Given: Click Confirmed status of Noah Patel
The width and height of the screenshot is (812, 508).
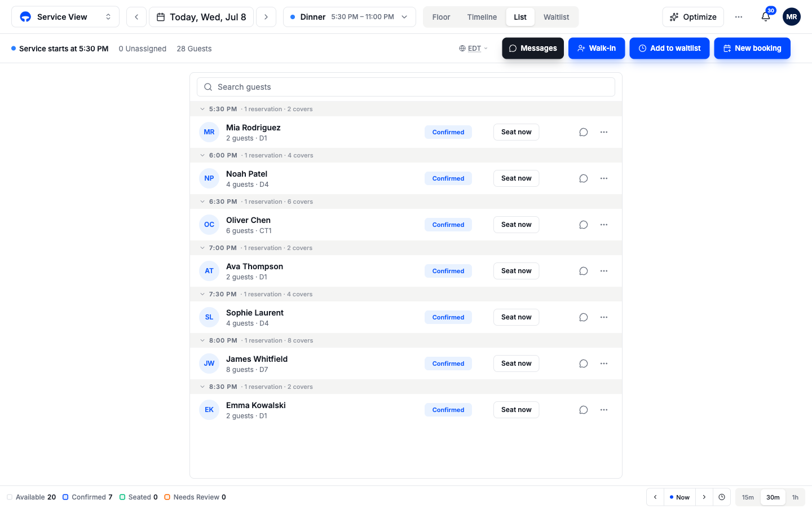Looking at the screenshot, I should [448, 178].
